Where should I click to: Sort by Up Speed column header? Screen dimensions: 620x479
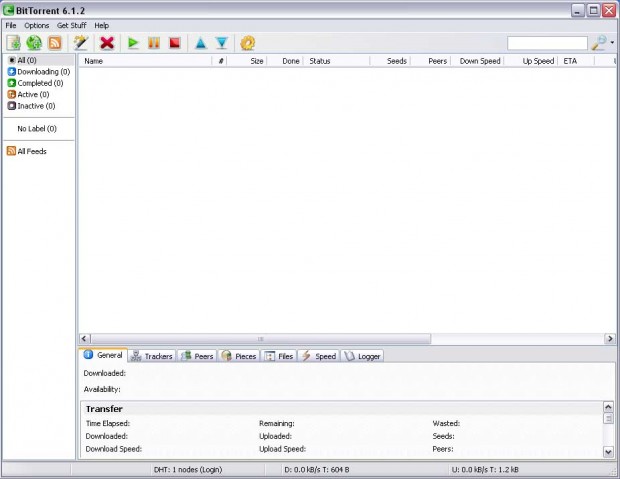tap(531, 61)
